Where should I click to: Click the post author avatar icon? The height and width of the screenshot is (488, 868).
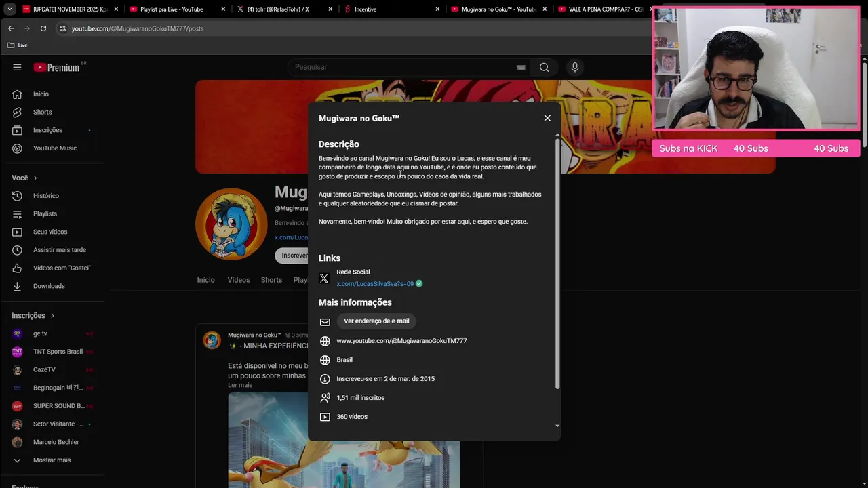coord(212,340)
